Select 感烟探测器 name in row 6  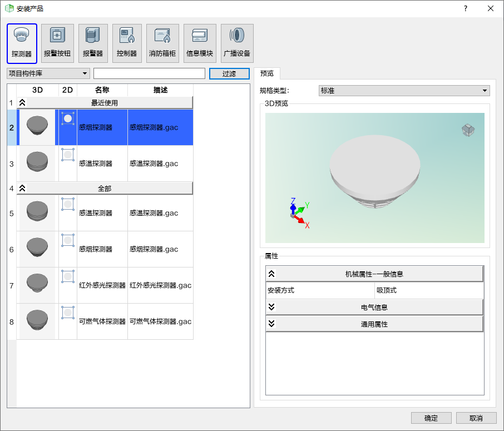102,249
